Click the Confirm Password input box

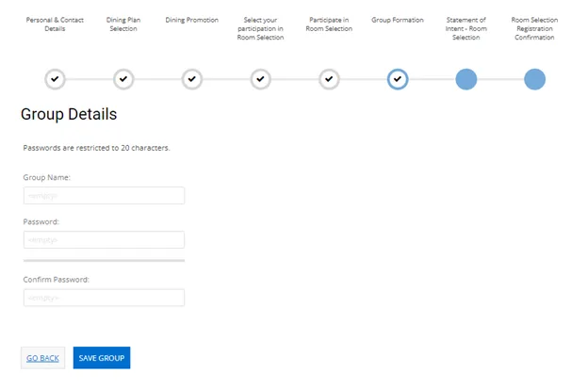coord(104,298)
